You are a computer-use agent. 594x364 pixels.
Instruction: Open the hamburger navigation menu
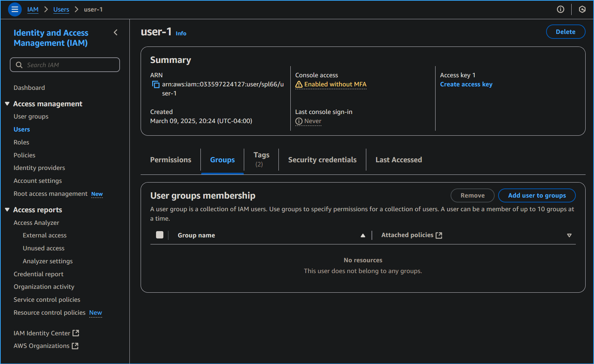15,9
